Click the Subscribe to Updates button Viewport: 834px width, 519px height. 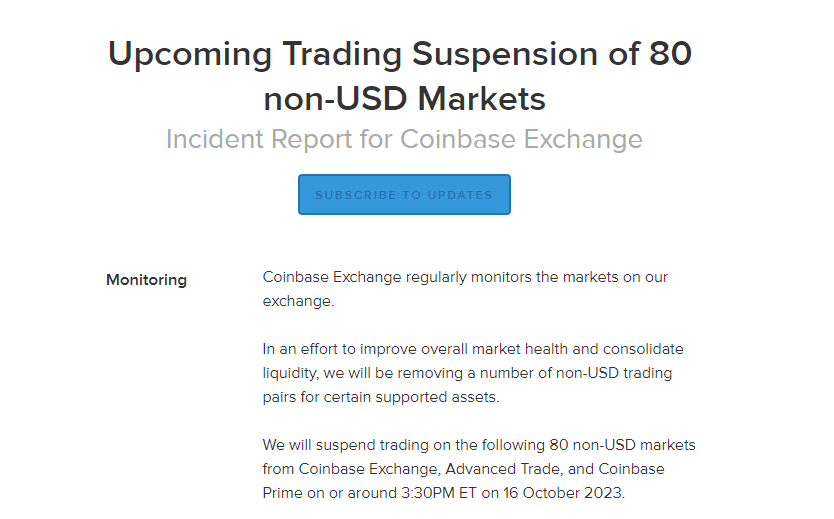pyautogui.click(x=404, y=195)
